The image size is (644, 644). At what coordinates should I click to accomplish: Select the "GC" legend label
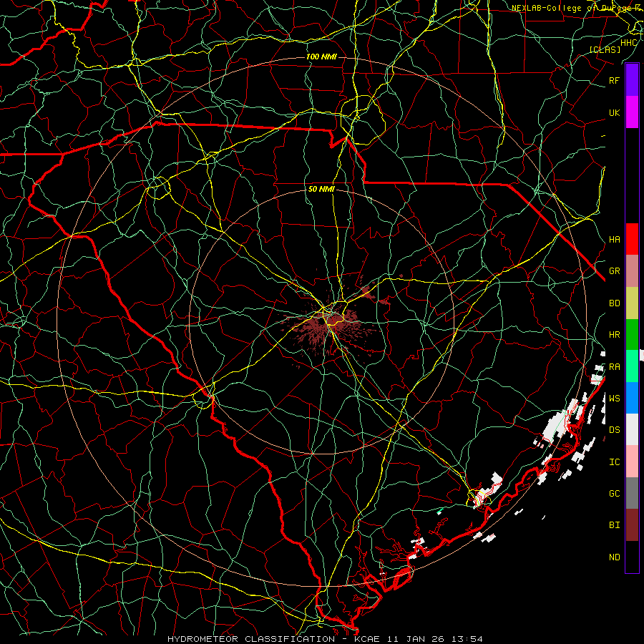pos(614,493)
